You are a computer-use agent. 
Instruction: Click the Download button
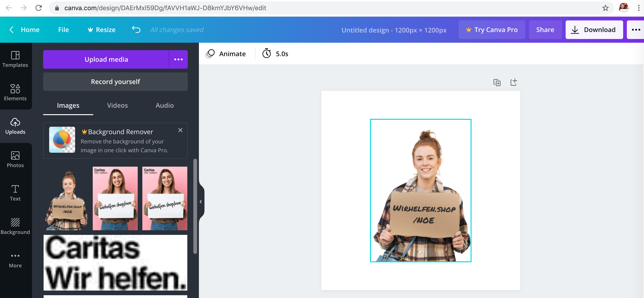pyautogui.click(x=594, y=29)
